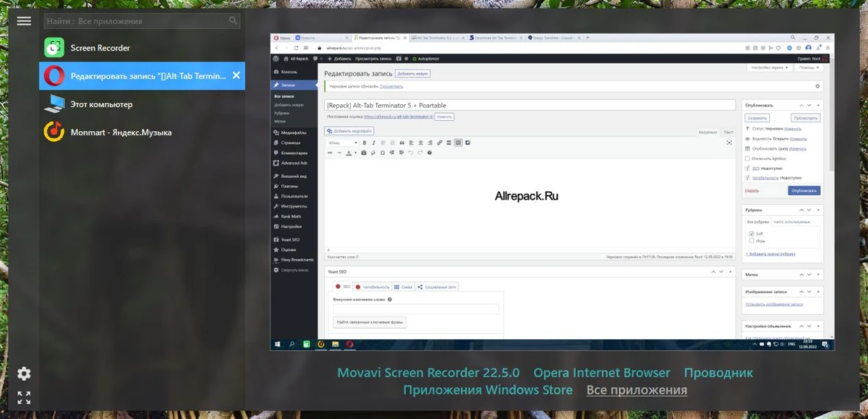The width and height of the screenshot is (868, 419).
Task: Filter by Приложения Windows Store
Action: pyautogui.click(x=488, y=390)
